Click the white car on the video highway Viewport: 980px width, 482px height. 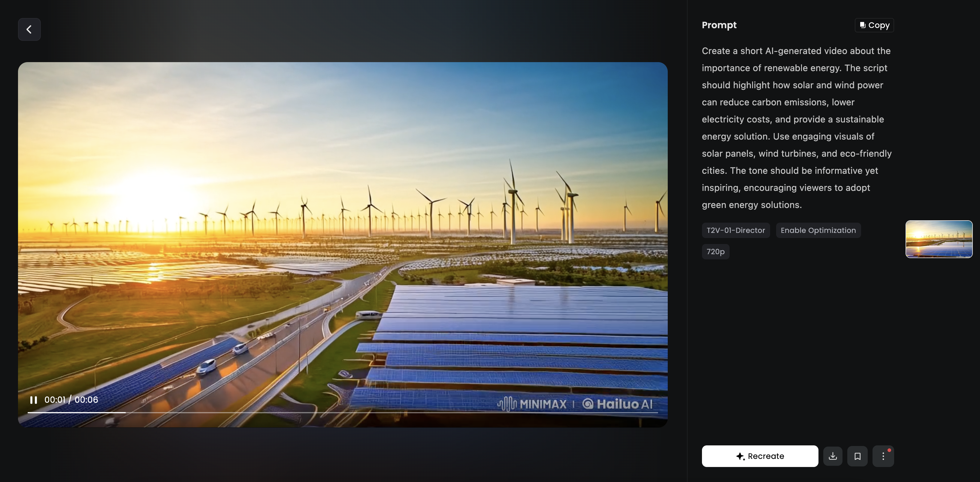[207, 366]
